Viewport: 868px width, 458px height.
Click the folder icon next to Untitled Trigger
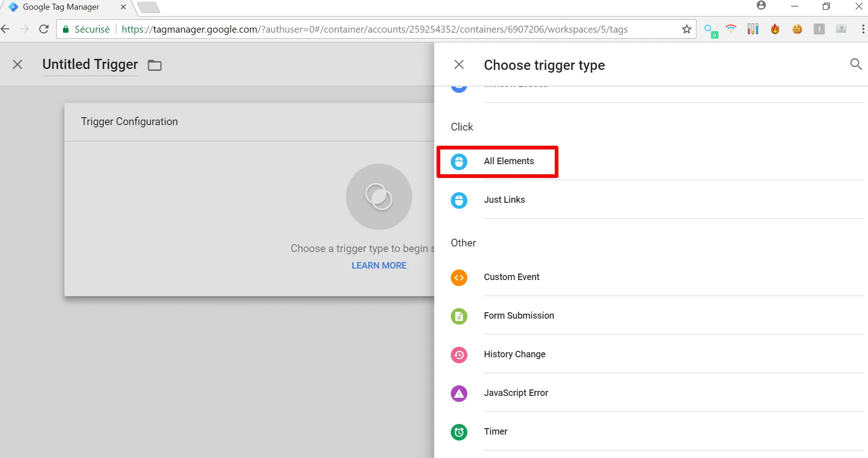pyautogui.click(x=155, y=65)
